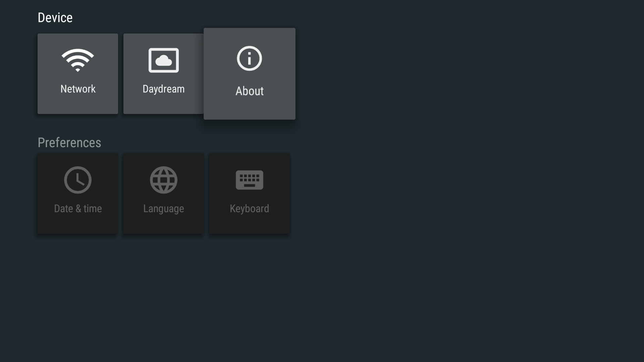Click the Device section heading
The width and height of the screenshot is (644, 362).
55,18
